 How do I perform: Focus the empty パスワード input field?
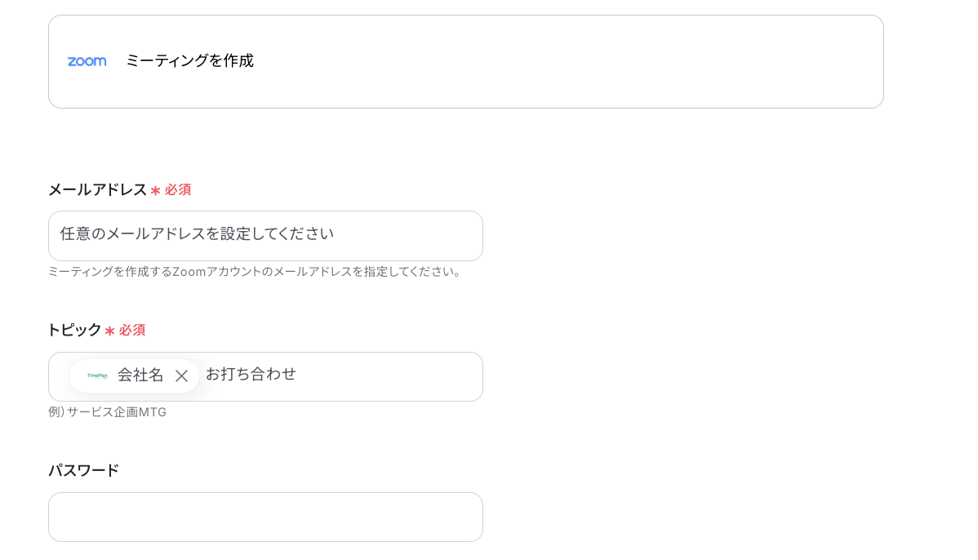pyautogui.click(x=265, y=517)
